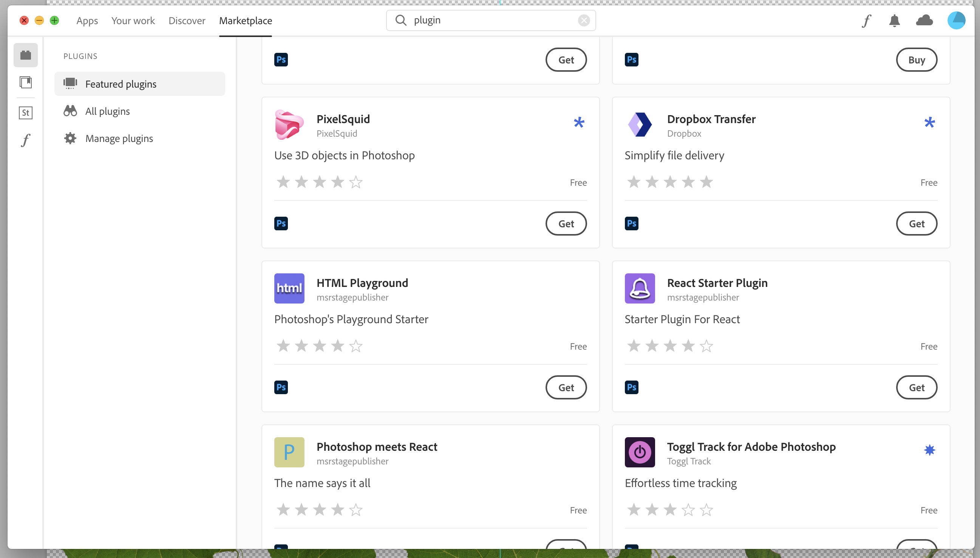Open the Fonts icon in left rail
Image resolution: width=980 pixels, height=558 pixels.
[26, 140]
